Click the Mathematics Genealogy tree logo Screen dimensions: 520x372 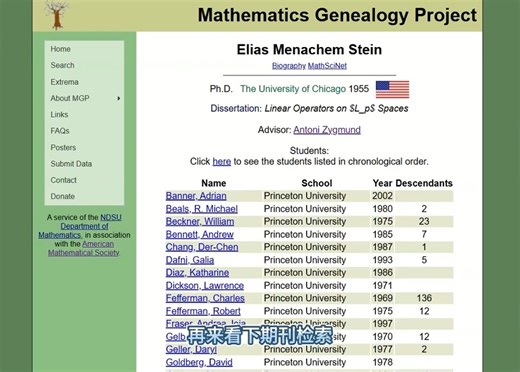[x=57, y=15]
